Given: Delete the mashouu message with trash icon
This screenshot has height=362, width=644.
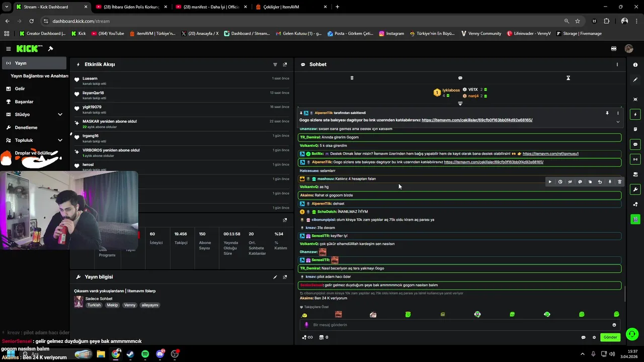Looking at the screenshot, I should coord(619,182).
